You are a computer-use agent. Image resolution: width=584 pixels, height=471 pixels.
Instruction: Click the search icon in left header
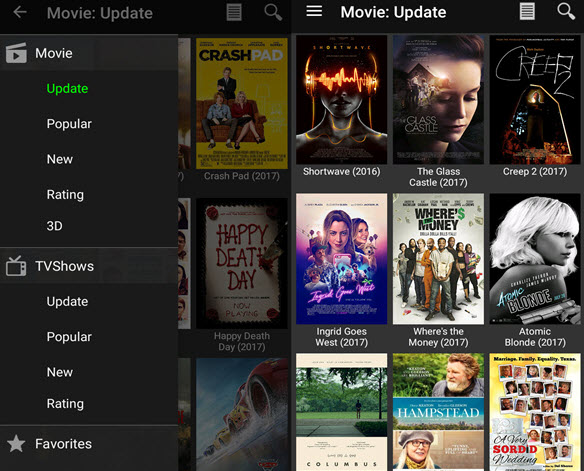coord(273,12)
